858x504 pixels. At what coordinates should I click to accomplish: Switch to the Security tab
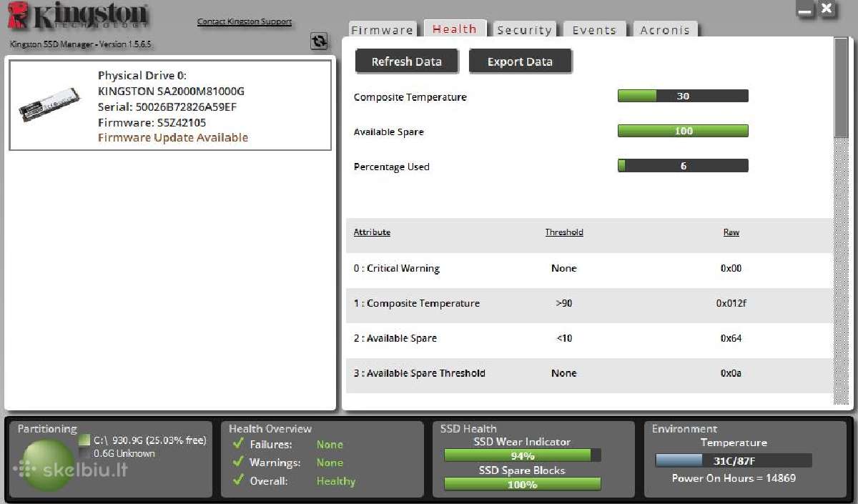coord(524,30)
